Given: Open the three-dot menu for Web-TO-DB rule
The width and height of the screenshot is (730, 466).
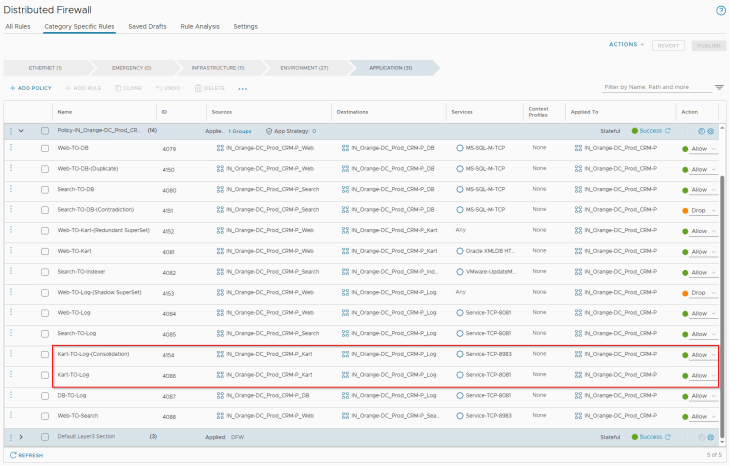Looking at the screenshot, I should pos(12,148).
